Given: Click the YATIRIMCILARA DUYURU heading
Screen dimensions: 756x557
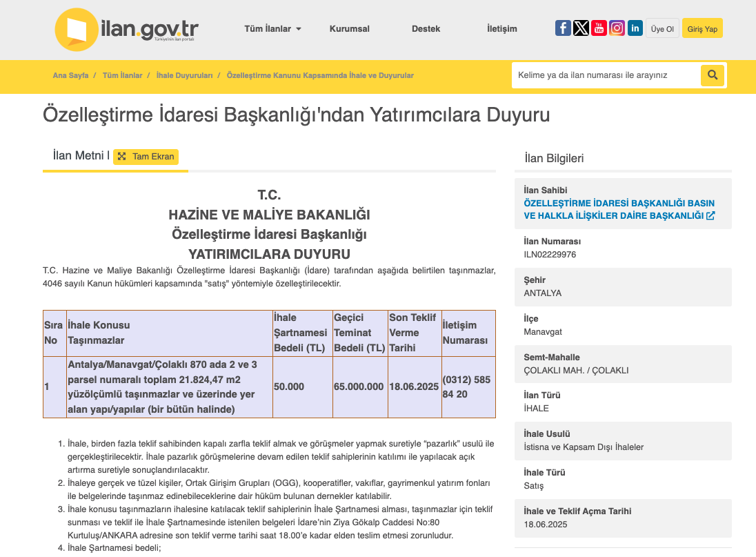Looking at the screenshot, I should click(x=269, y=254).
